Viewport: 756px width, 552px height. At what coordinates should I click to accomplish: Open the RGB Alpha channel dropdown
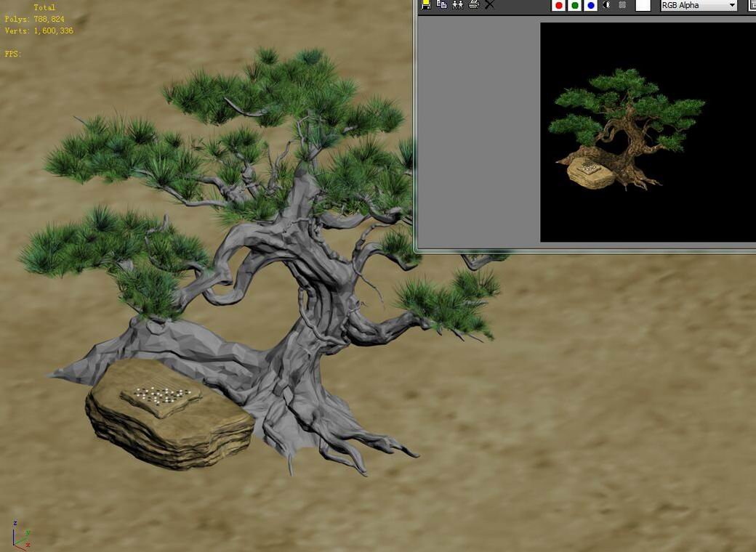(x=699, y=6)
